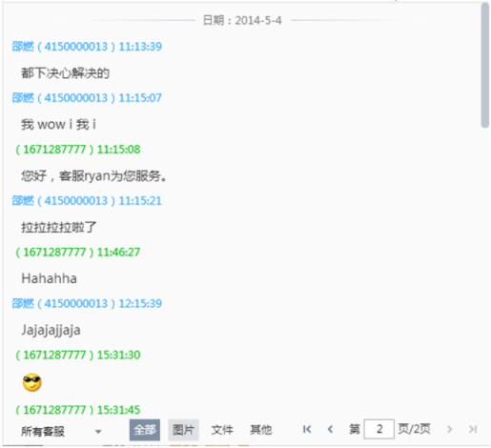
Task: Go to the previous page arrow
Action: click(x=330, y=430)
